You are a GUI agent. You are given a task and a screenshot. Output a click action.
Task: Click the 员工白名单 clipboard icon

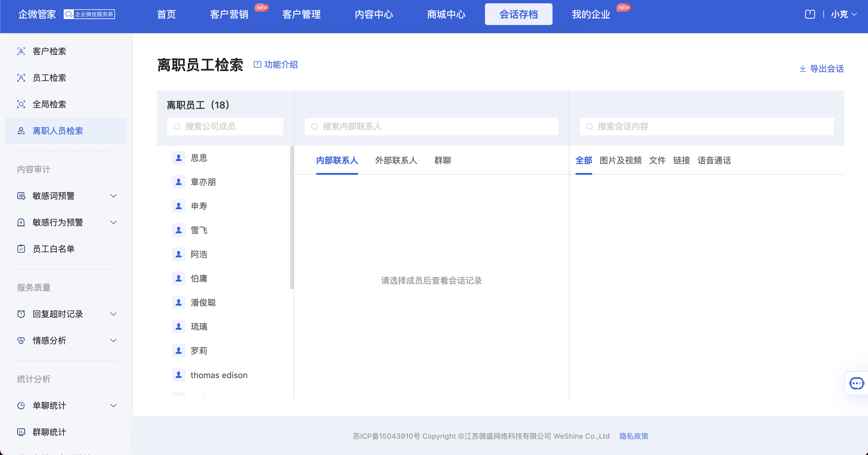click(x=21, y=249)
